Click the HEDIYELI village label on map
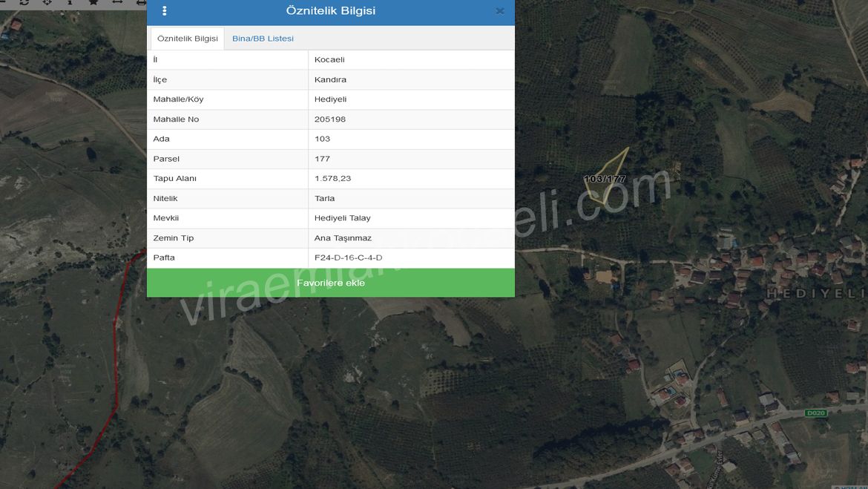Screen dimensions: 868x489 (817, 294)
